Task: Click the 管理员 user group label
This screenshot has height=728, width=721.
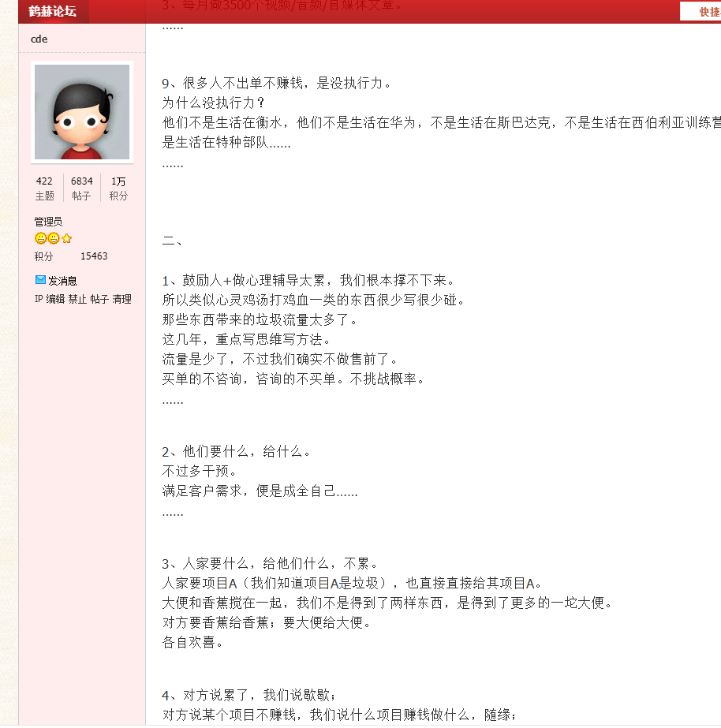Action: tap(48, 222)
